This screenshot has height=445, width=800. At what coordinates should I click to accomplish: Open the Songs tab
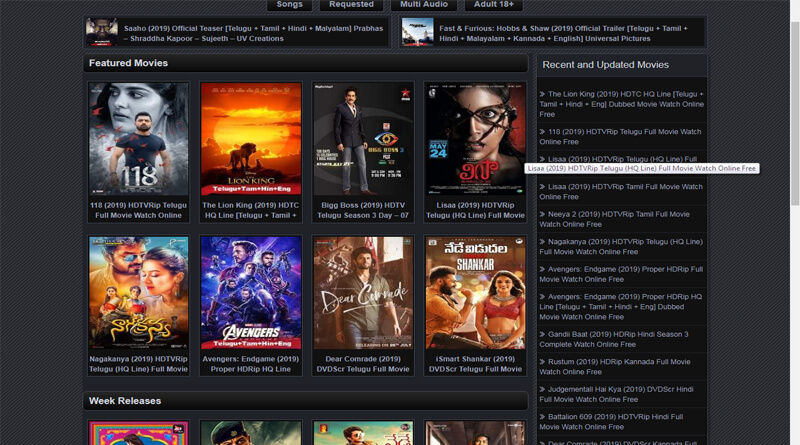289,5
